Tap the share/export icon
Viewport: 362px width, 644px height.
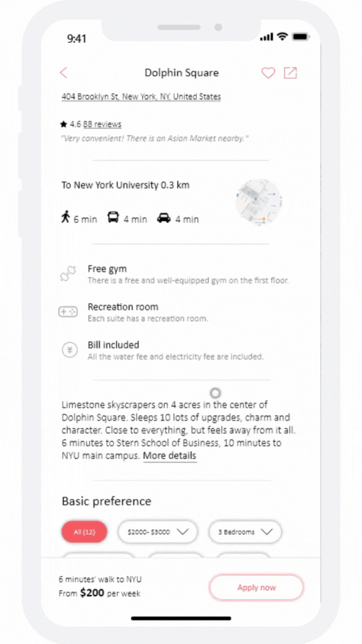click(x=290, y=73)
